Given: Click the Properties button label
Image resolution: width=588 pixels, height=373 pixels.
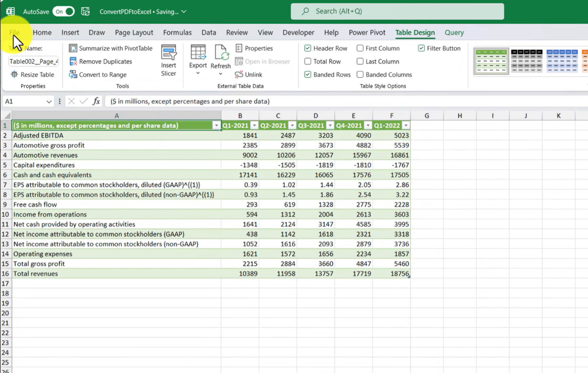Looking at the screenshot, I should 259,48.
